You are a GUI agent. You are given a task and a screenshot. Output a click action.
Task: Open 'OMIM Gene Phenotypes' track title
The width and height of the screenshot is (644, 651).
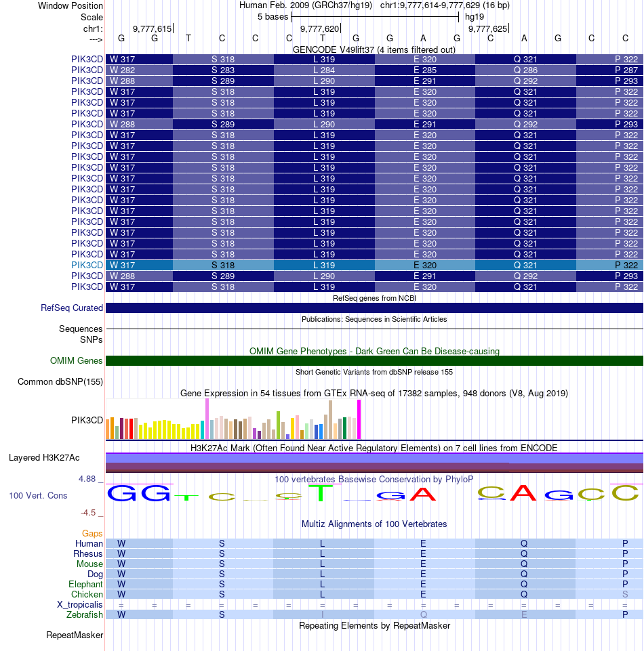[374, 351]
